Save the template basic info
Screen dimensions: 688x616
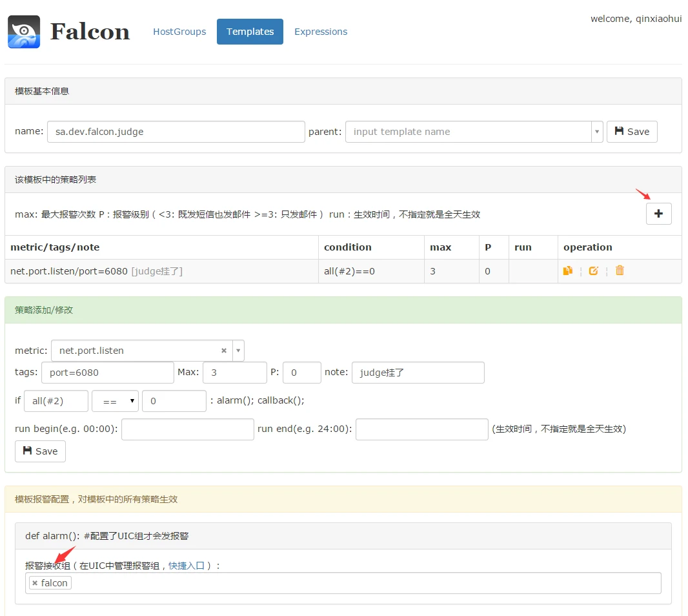pyautogui.click(x=632, y=132)
